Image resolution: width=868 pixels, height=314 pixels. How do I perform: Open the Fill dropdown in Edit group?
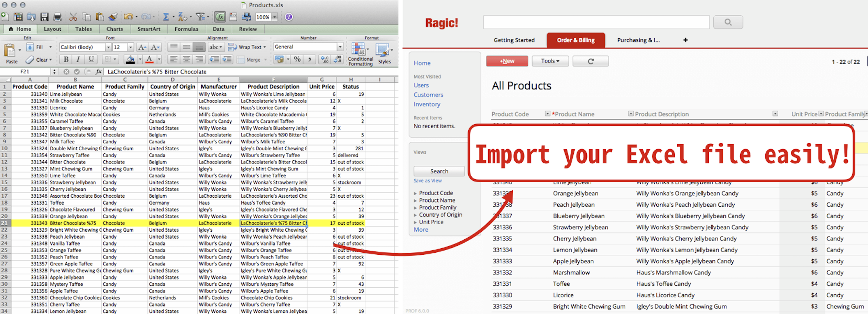[50, 47]
